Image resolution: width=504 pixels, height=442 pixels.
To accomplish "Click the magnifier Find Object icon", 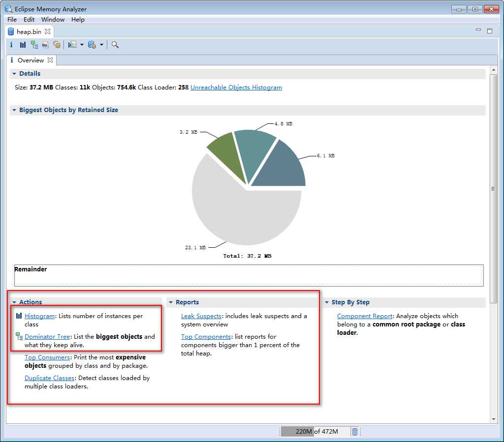I will (115, 45).
